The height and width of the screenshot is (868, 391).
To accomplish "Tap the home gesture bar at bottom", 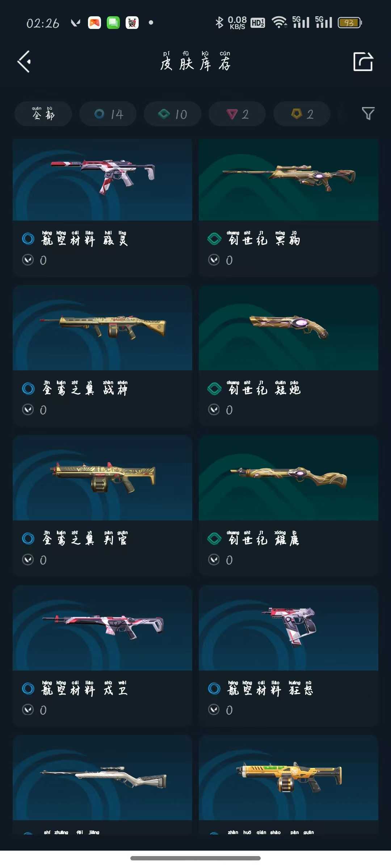I will coord(195,858).
